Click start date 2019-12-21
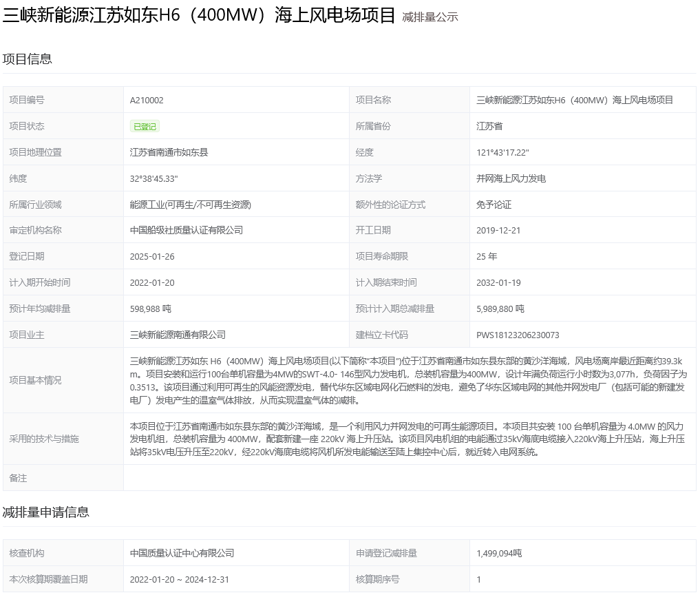The image size is (700, 595). pyautogui.click(x=498, y=231)
